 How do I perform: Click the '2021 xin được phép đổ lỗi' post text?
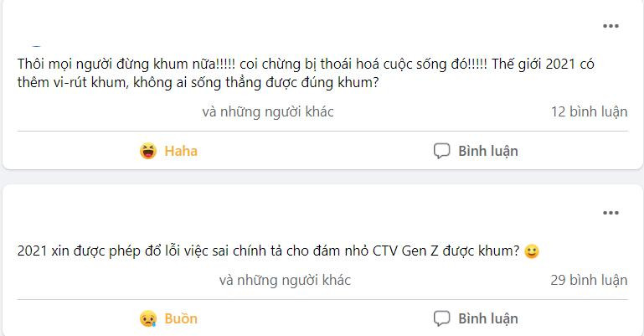coord(268,251)
